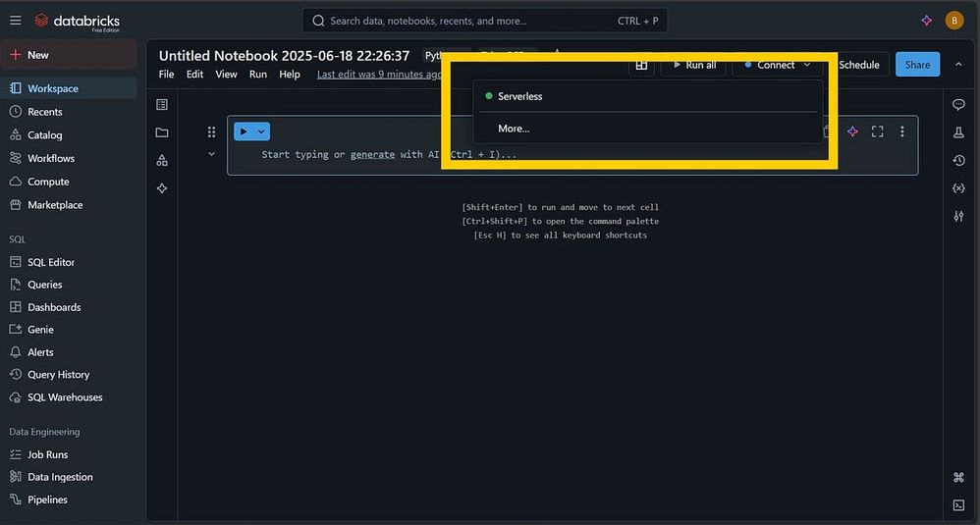Expand the run cell dropdown arrow

point(261,131)
